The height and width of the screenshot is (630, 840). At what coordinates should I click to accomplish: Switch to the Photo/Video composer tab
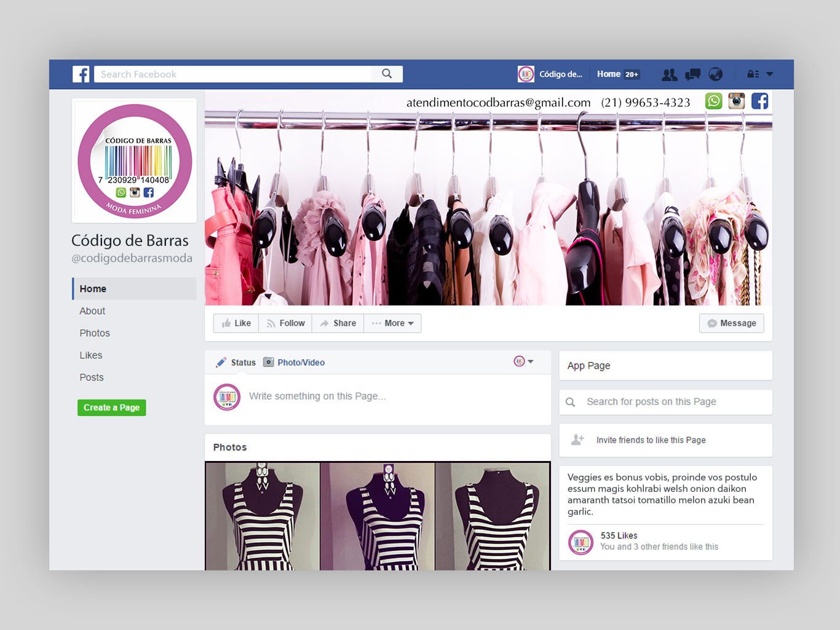click(294, 363)
